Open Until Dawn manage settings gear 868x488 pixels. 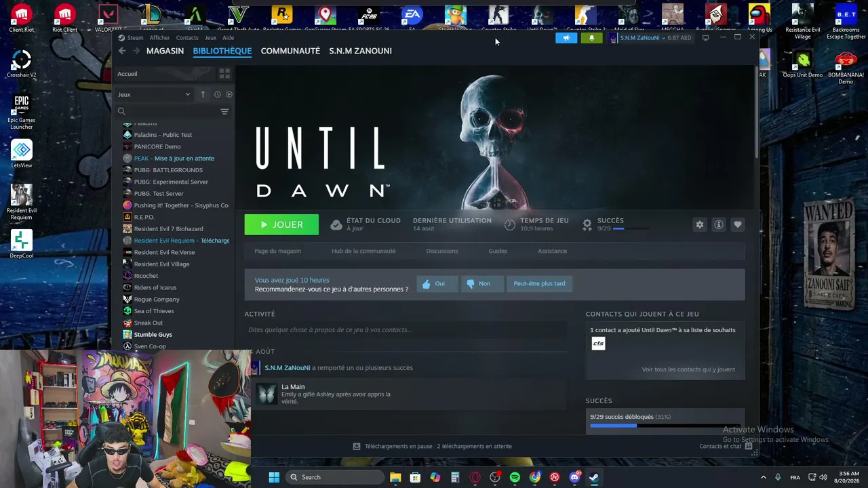(700, 224)
